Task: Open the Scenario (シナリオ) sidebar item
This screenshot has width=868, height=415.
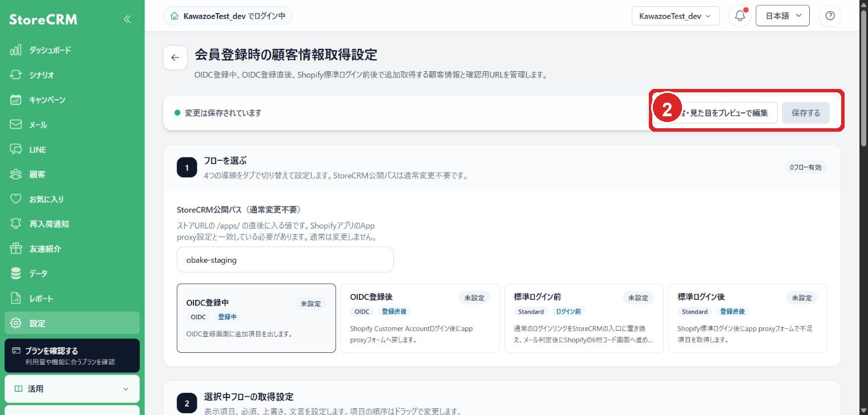Action: pos(72,75)
